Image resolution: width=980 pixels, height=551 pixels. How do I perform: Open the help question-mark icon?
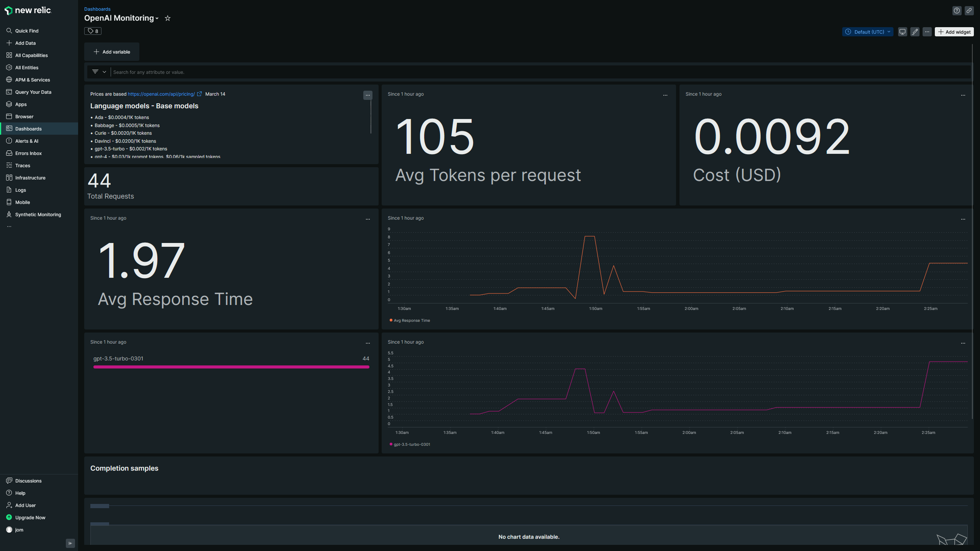pyautogui.click(x=957, y=11)
